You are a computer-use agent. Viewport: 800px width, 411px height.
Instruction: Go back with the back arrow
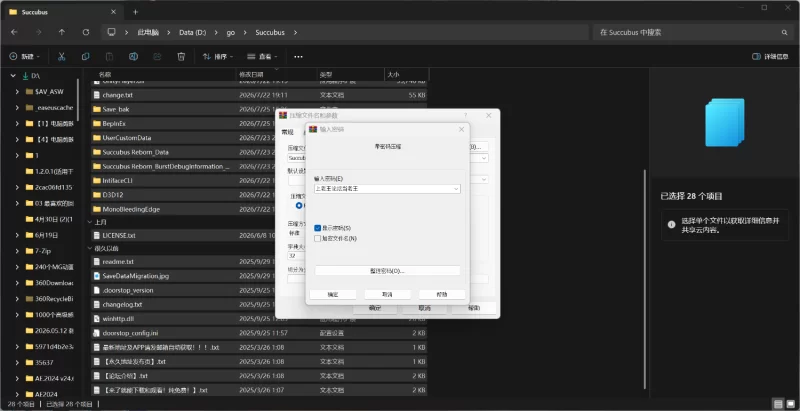pyautogui.click(x=14, y=32)
